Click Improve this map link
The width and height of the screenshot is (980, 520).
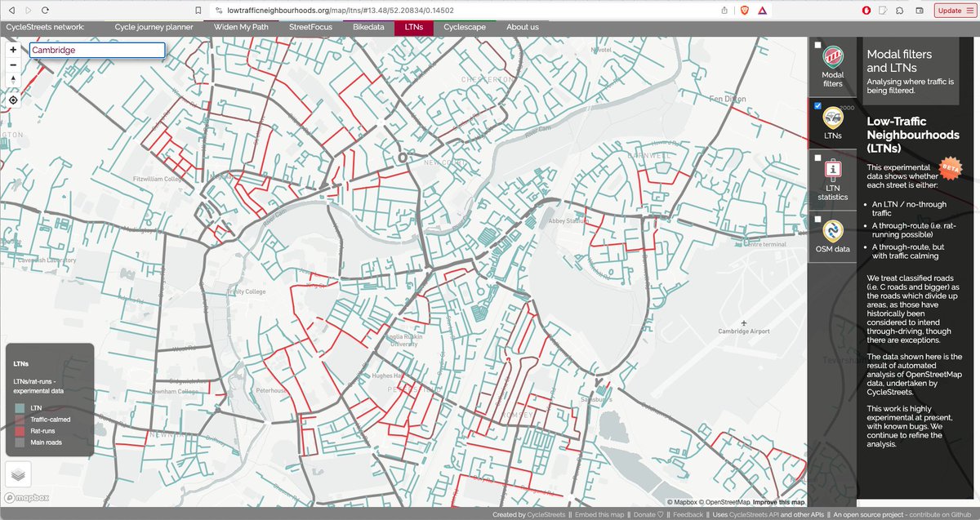click(778, 502)
